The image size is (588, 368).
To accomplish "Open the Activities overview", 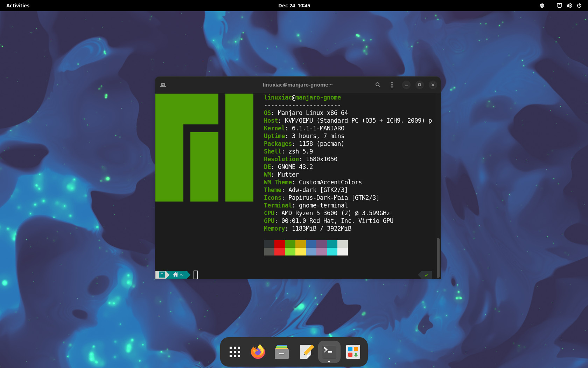I will [18, 6].
